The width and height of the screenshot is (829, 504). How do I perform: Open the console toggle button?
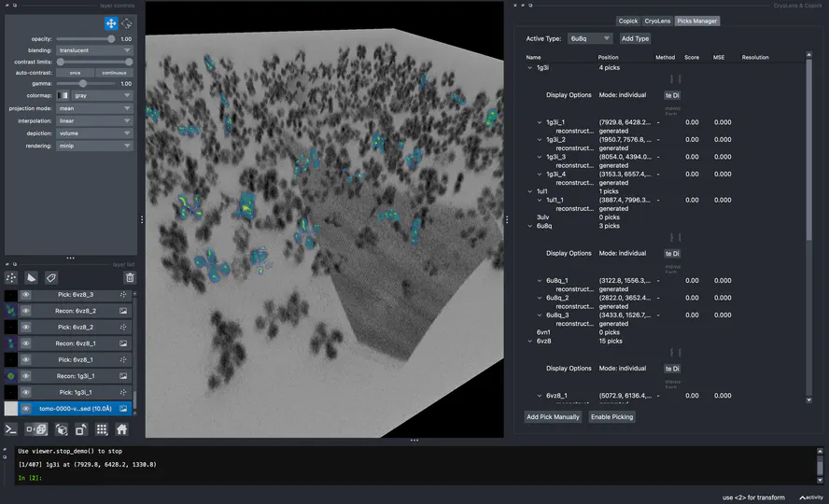(11, 429)
